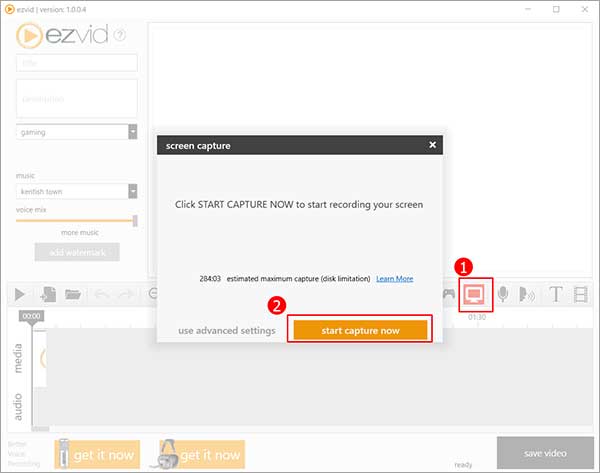Open the gamepad game capture icon
The height and width of the screenshot is (473, 600).
[449, 294]
